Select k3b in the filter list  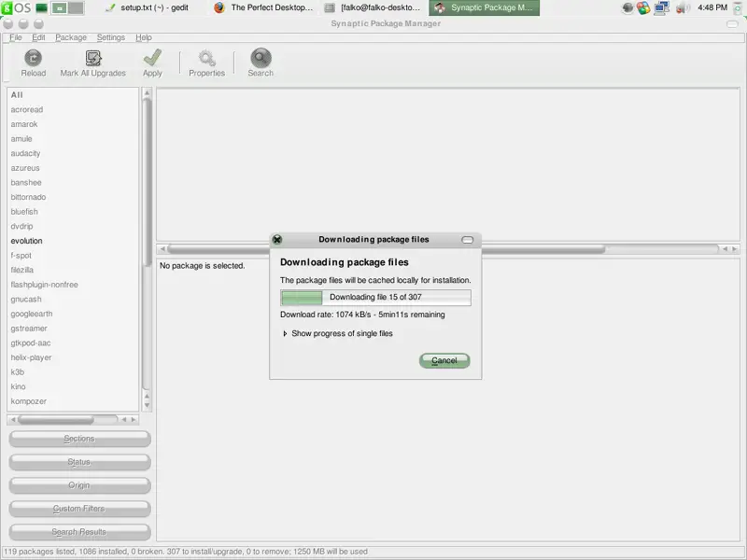[x=73, y=371]
